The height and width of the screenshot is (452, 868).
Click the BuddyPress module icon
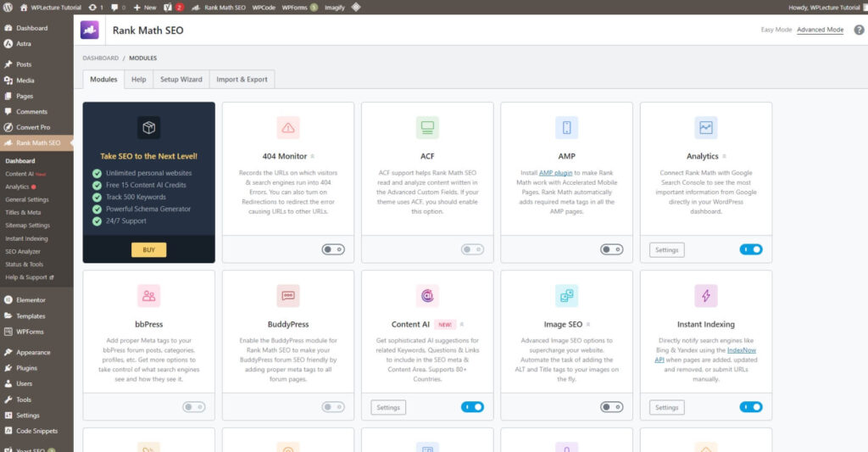[x=288, y=296]
